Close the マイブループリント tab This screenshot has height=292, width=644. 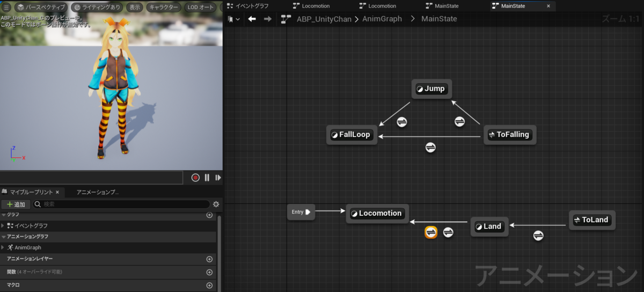tap(57, 192)
